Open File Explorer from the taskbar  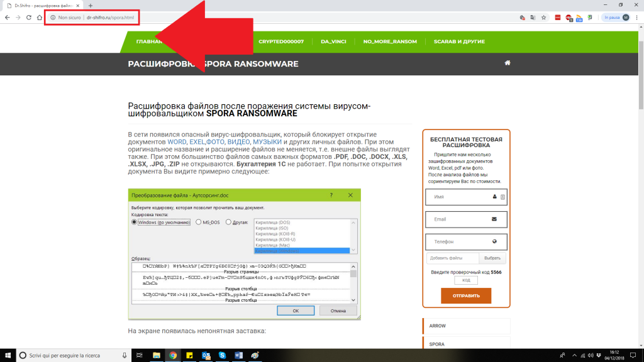point(157,356)
